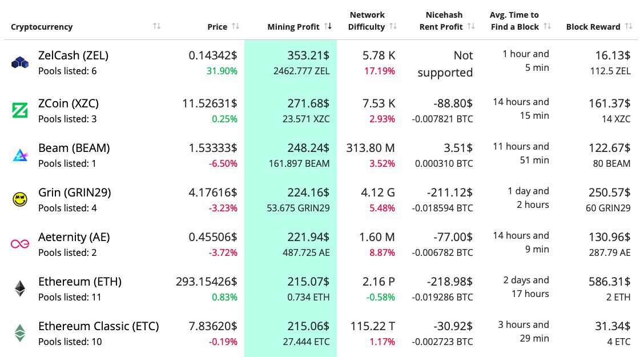Click the Ethereum diamond logo icon
Viewport: 644px width, 357px height.
click(x=20, y=288)
